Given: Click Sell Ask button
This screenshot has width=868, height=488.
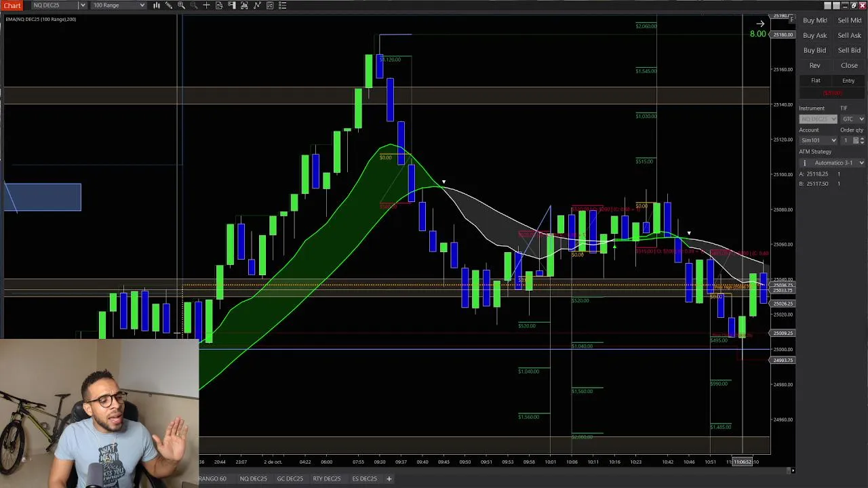Looking at the screenshot, I should point(850,35).
